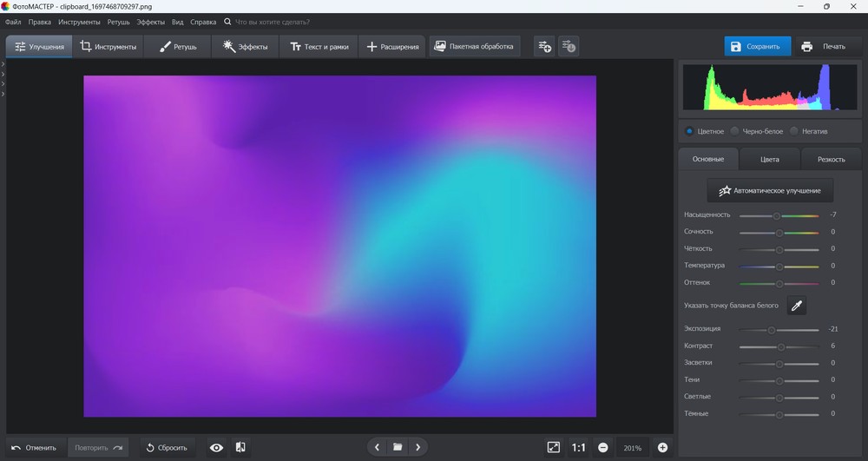Switch to the Резкость tab
The width and height of the screenshot is (868, 461).
pos(831,160)
